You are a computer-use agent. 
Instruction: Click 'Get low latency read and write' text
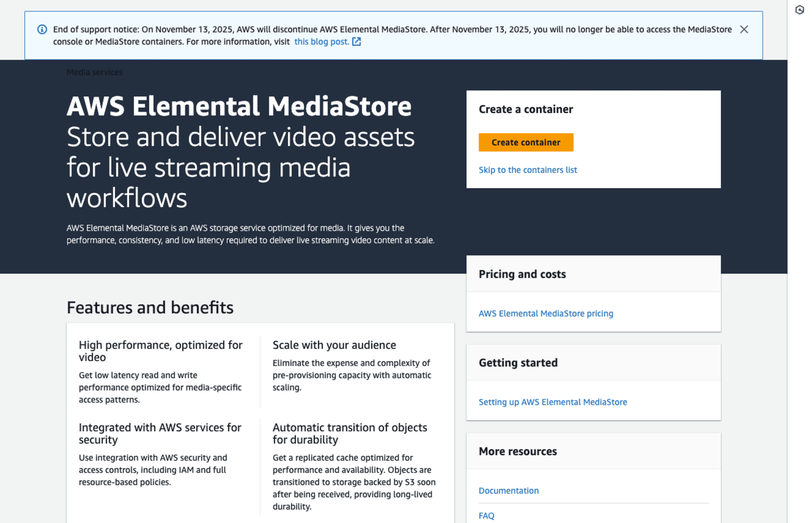[160, 387]
